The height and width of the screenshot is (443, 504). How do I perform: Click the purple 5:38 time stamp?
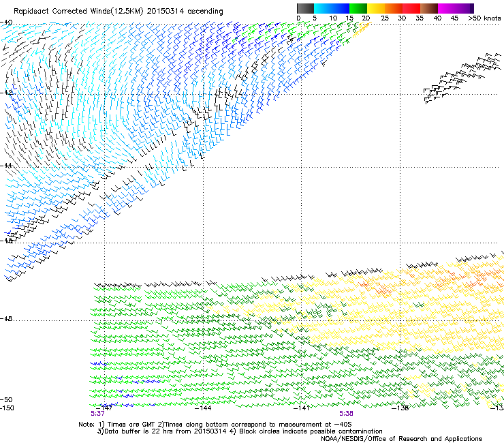(x=346, y=414)
